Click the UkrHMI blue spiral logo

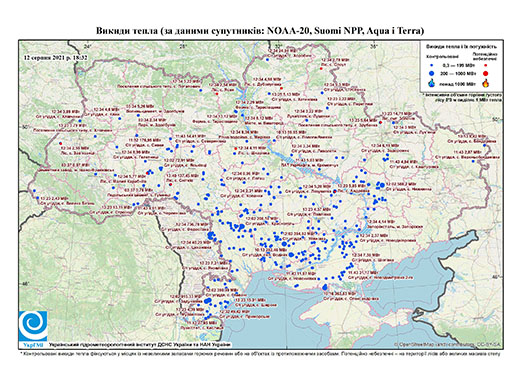click(33, 326)
